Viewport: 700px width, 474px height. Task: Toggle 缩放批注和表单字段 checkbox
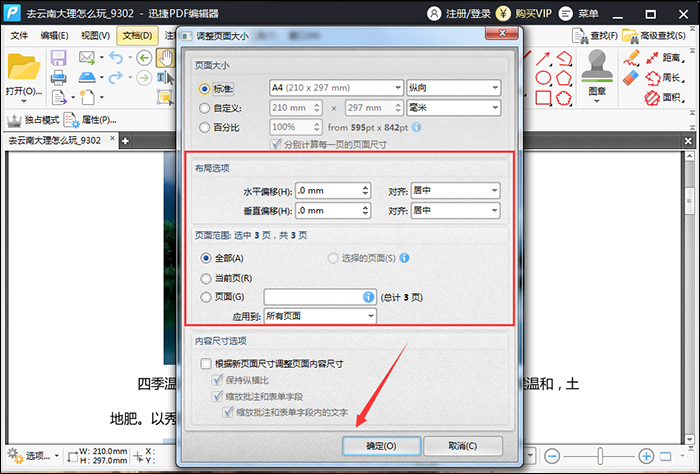[217, 396]
